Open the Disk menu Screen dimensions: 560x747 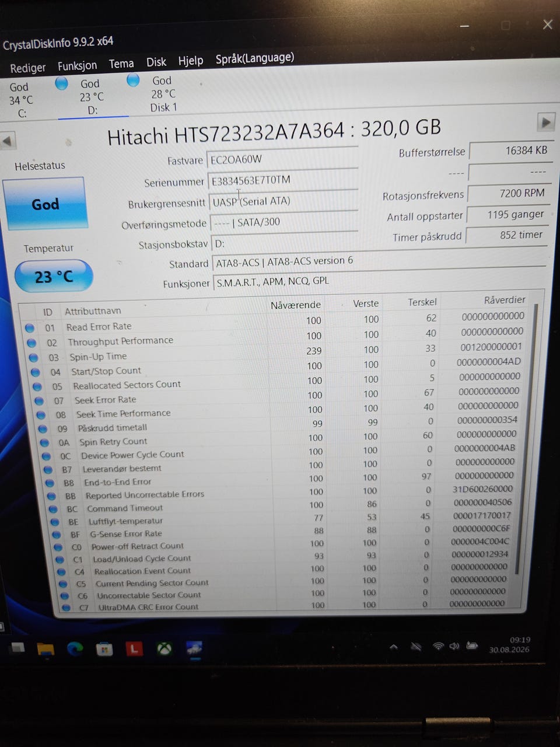pyautogui.click(x=156, y=62)
